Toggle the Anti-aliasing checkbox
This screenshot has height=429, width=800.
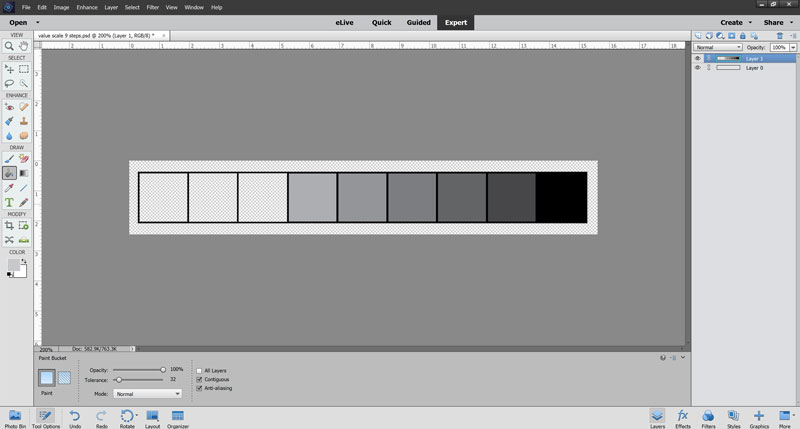tap(199, 388)
